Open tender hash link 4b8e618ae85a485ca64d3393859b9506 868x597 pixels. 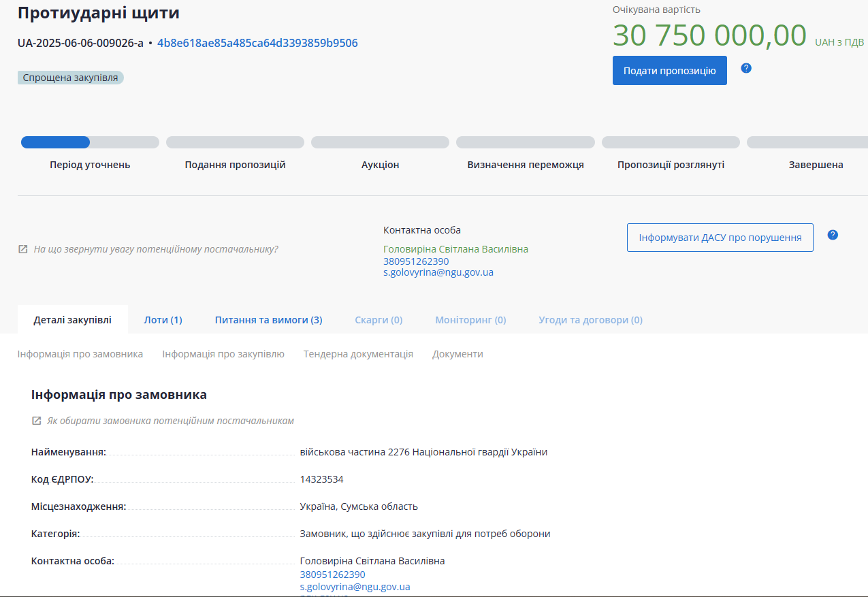(257, 43)
